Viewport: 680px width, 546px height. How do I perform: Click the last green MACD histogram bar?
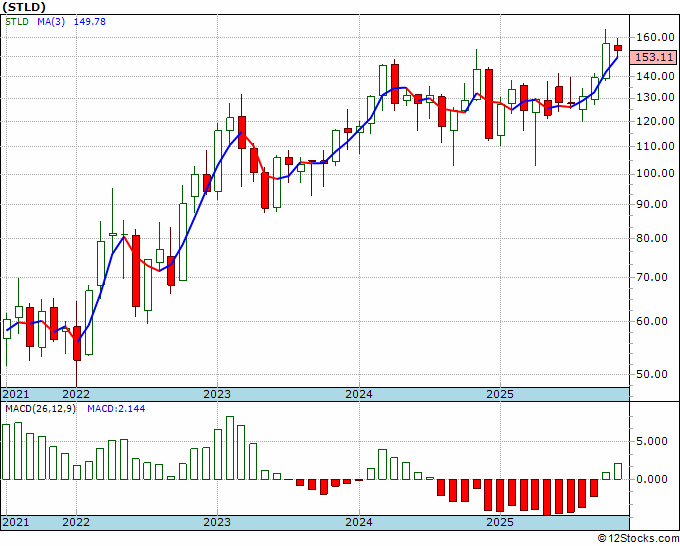(x=618, y=471)
